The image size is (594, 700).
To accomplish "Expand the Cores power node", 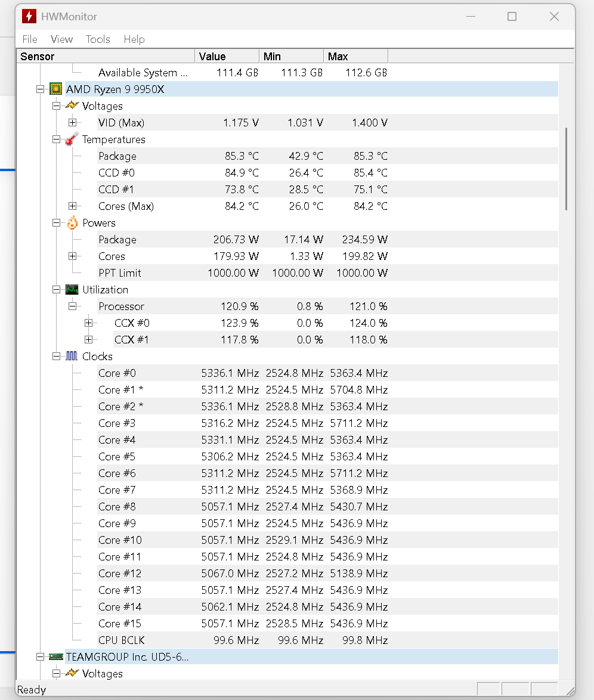I will coord(72,256).
